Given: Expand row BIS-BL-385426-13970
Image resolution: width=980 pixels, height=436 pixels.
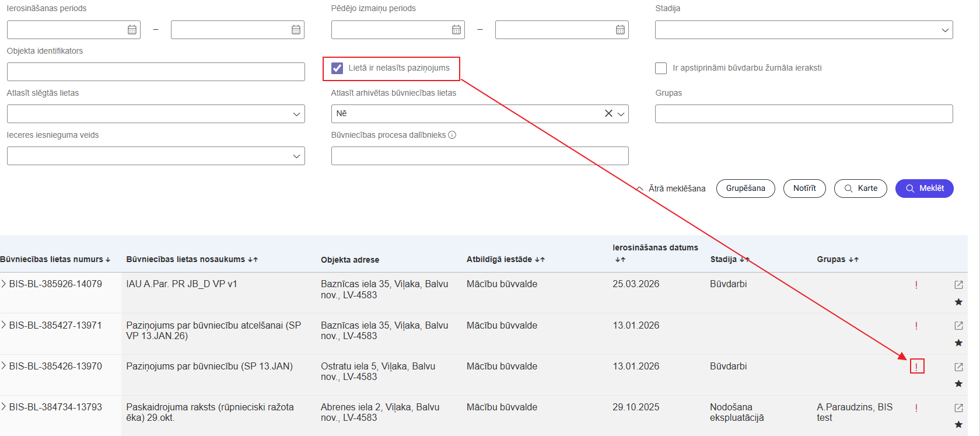Looking at the screenshot, I should click(3, 366).
